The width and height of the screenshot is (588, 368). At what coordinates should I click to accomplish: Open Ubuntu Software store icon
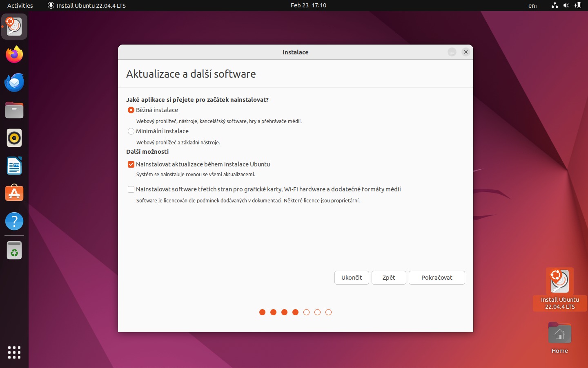(x=14, y=193)
